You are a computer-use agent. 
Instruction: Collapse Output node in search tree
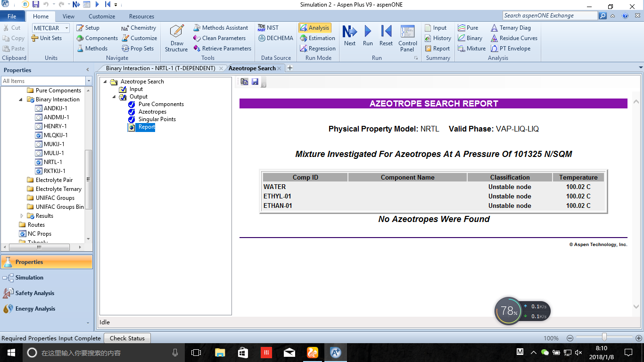[x=114, y=97]
